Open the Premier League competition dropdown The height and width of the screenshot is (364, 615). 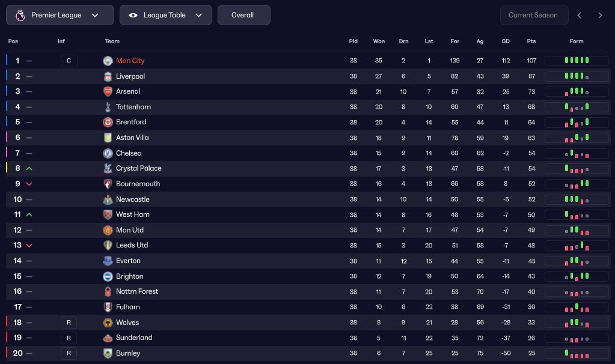click(x=60, y=15)
